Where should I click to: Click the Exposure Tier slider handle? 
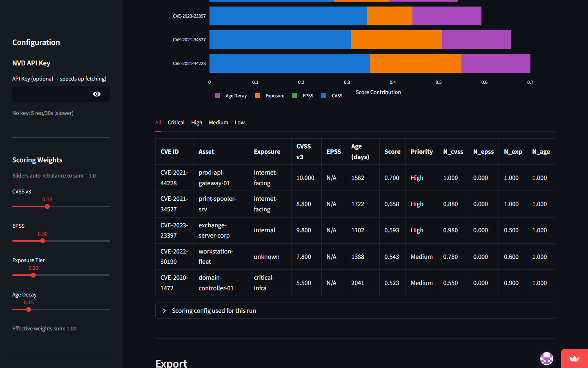click(33, 275)
